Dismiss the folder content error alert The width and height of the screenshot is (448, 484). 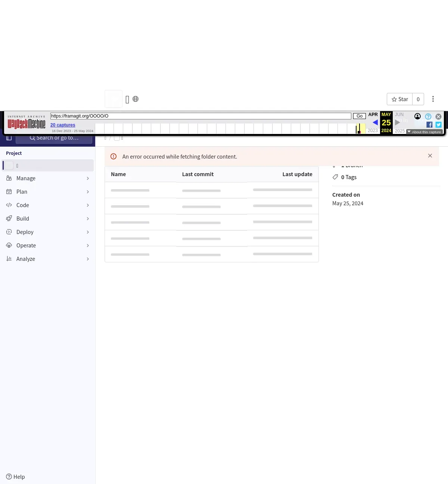tap(430, 156)
